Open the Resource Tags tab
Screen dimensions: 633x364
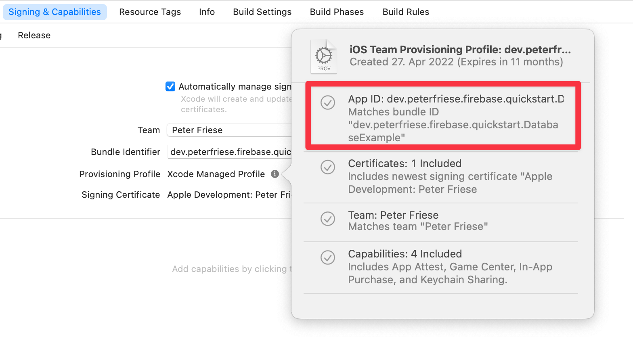click(150, 12)
